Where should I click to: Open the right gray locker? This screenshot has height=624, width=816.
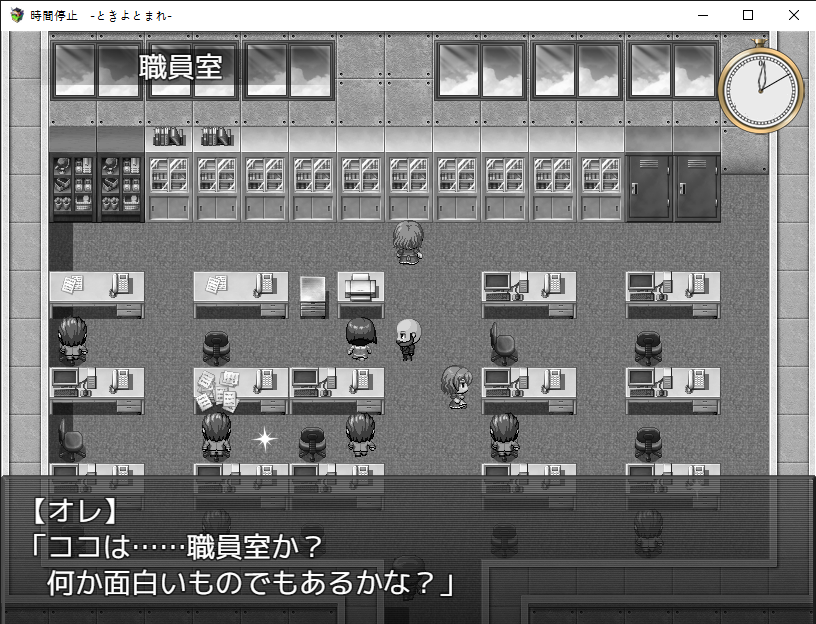click(697, 187)
